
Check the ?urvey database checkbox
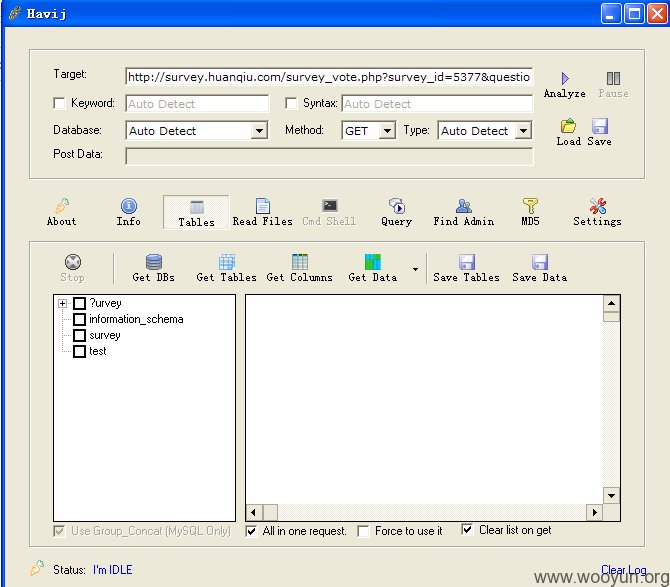click(x=79, y=303)
